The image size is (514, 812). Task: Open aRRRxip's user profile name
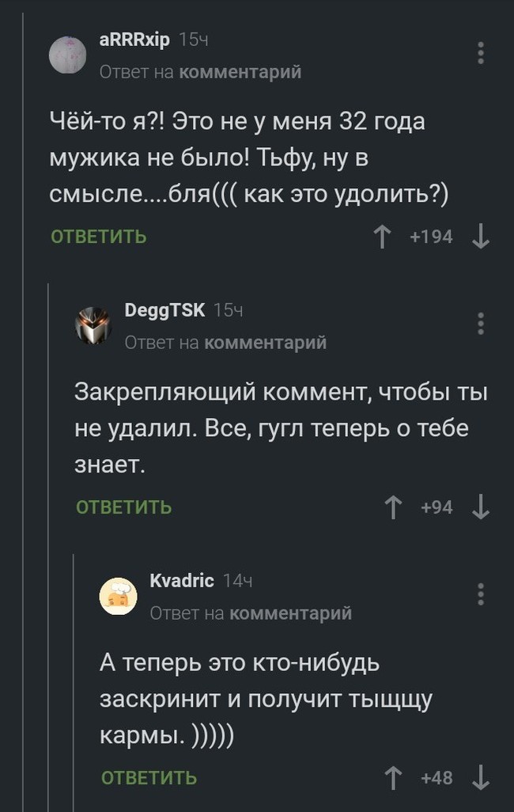click(x=135, y=39)
